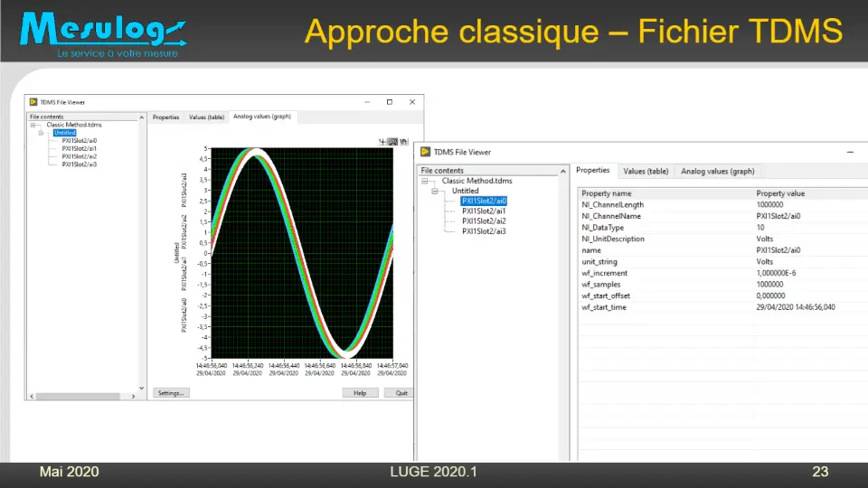Image resolution: width=868 pixels, height=488 pixels.
Task: Click the NI_ChannelName property name
Action: (x=611, y=216)
